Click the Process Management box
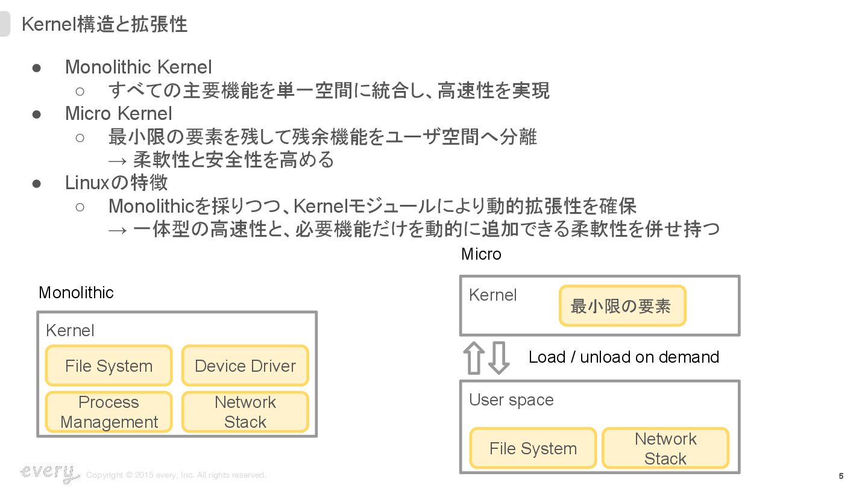The image size is (868, 488). click(x=109, y=412)
